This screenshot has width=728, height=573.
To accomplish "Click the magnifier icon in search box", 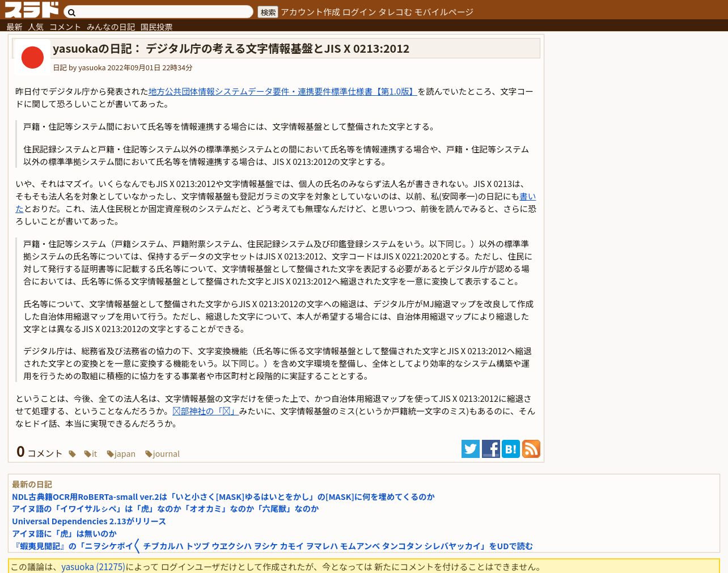I will tap(71, 12).
